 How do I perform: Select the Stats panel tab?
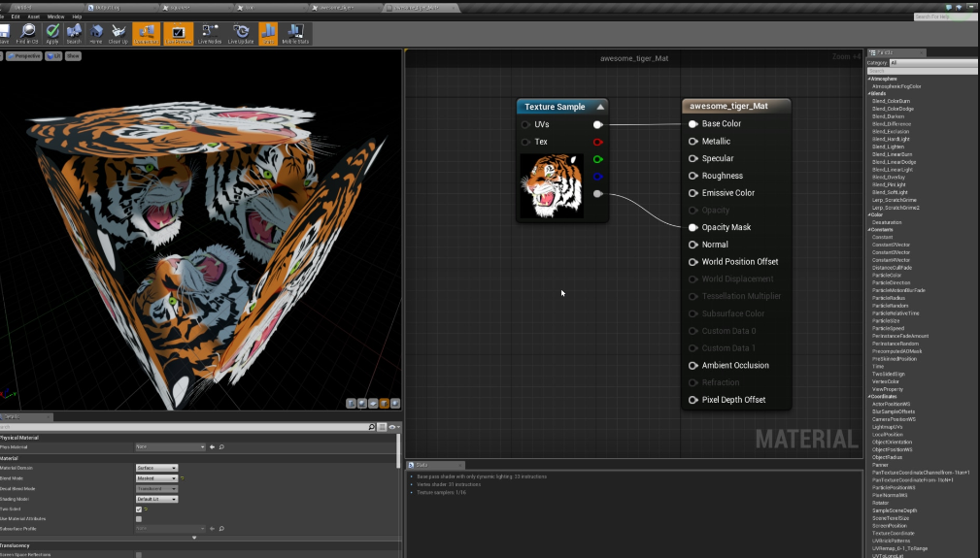(435, 465)
